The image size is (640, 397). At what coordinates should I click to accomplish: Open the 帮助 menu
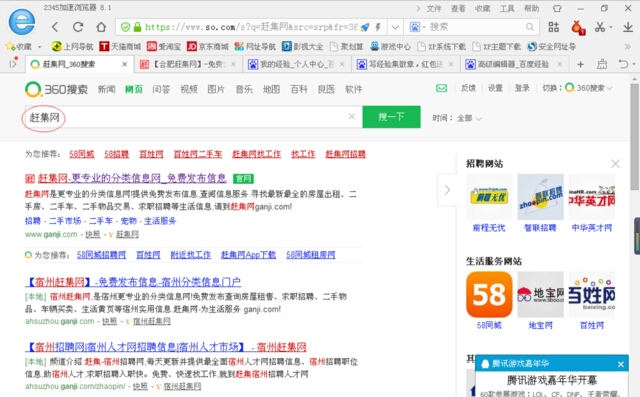(x=531, y=8)
